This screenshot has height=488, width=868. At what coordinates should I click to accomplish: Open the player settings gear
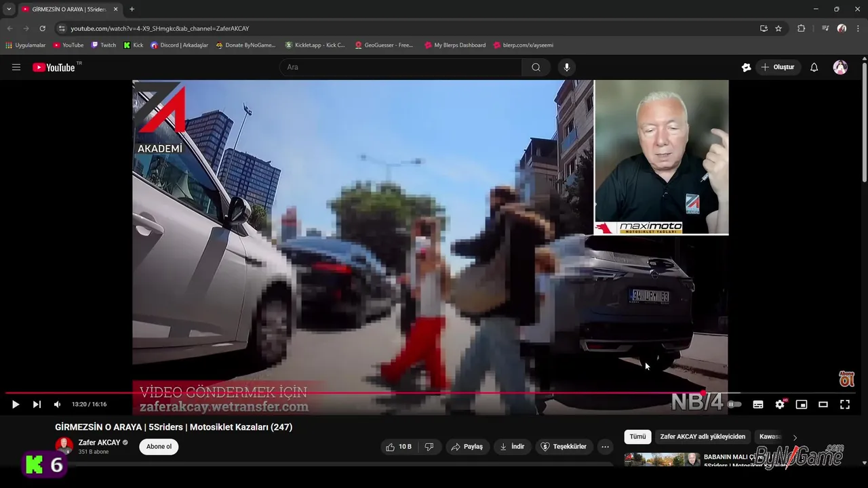point(780,405)
